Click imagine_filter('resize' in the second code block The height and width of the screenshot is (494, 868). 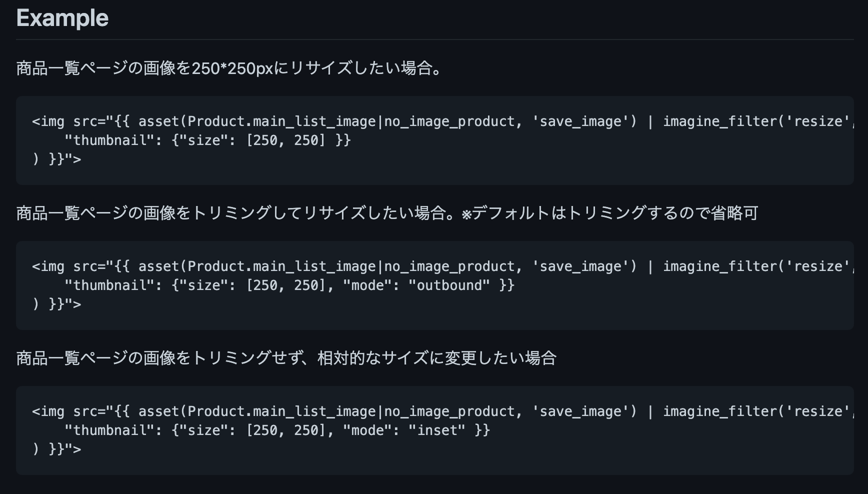756,266
